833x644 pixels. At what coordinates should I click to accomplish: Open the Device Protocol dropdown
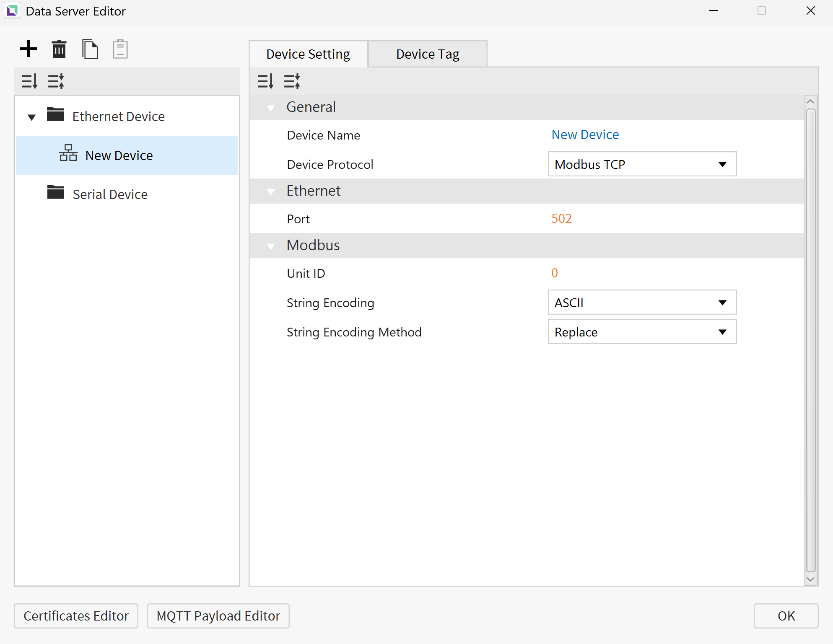tap(642, 164)
